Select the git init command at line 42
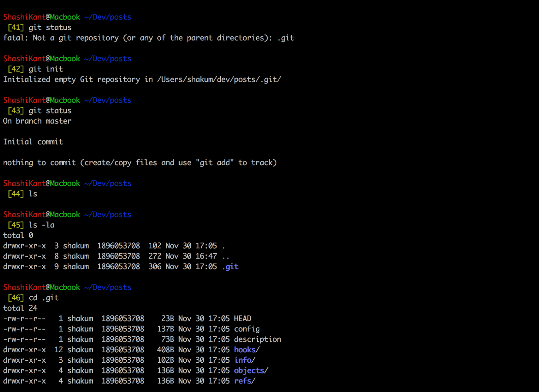539x392 pixels. pos(44,69)
